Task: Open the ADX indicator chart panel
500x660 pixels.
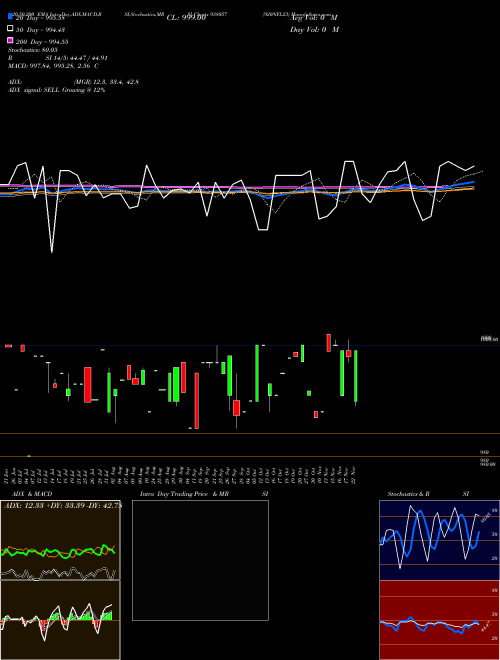Action: [x=60, y=540]
